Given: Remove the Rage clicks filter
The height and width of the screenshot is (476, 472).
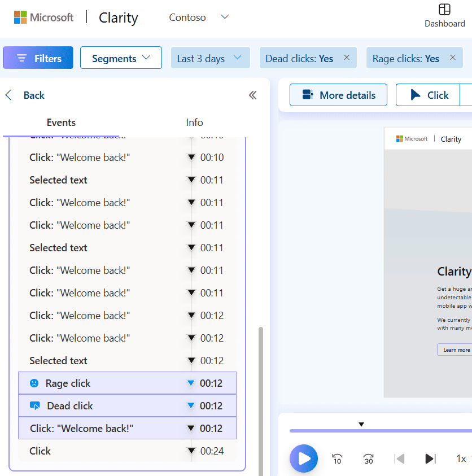Looking at the screenshot, I should click(452, 58).
